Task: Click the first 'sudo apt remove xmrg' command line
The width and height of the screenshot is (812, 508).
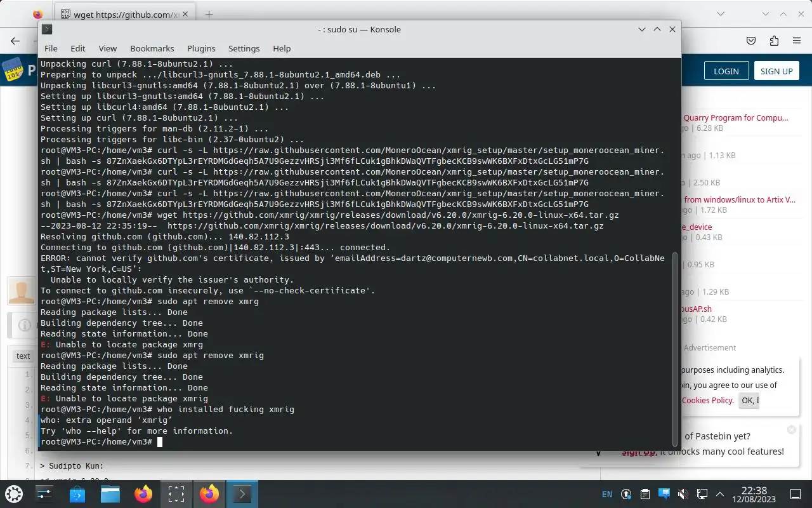Action: 150,301
